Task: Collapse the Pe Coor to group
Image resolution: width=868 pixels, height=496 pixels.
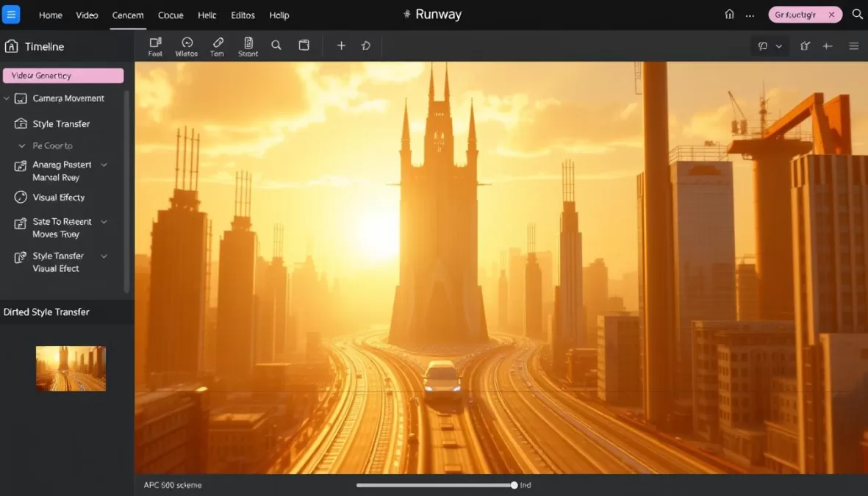Action: click(x=21, y=145)
